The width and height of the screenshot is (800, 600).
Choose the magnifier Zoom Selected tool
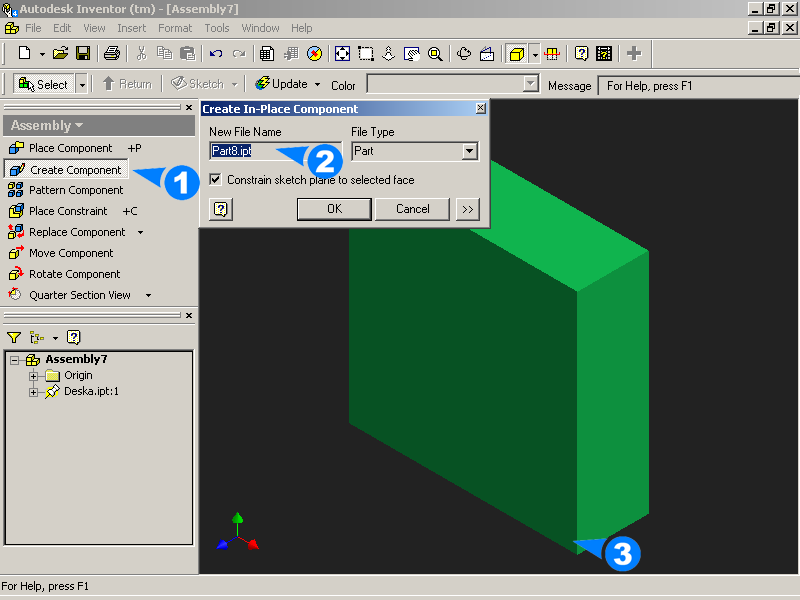click(x=435, y=53)
